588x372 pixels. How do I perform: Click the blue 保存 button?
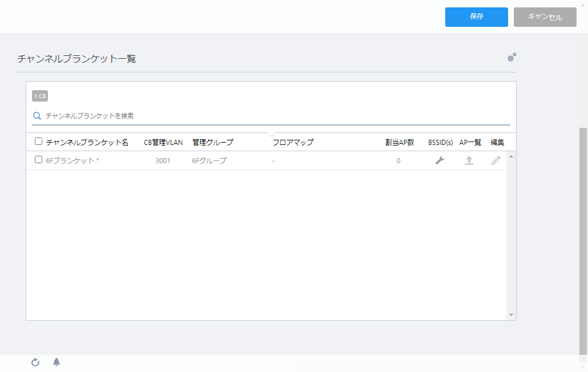click(x=476, y=17)
